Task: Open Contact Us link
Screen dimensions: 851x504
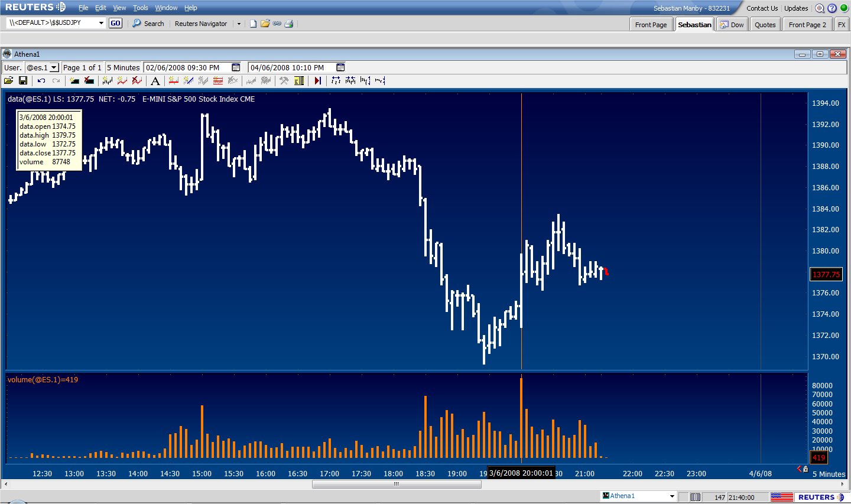Action: coord(762,8)
